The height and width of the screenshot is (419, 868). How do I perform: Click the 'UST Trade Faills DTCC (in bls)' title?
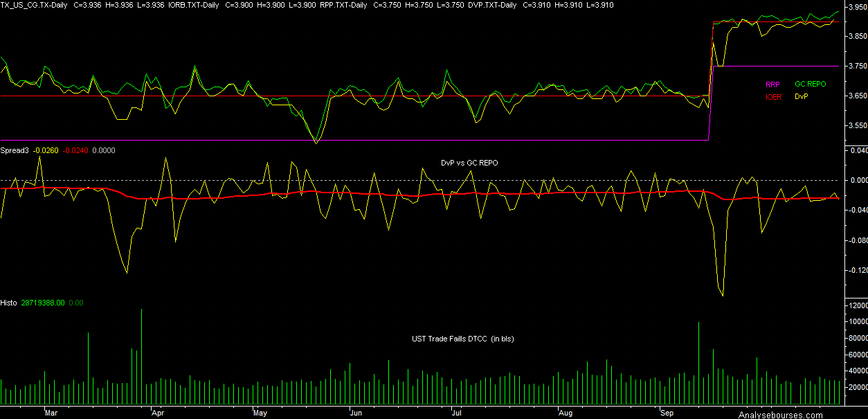(462, 339)
